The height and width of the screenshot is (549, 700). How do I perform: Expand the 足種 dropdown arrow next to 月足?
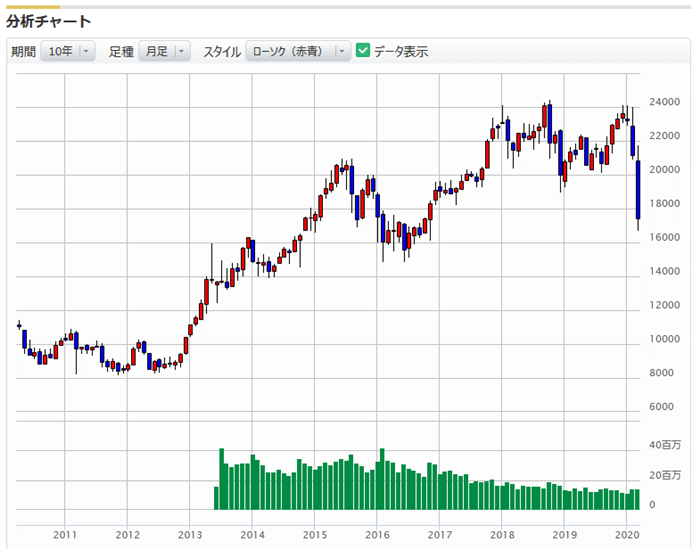(x=181, y=52)
